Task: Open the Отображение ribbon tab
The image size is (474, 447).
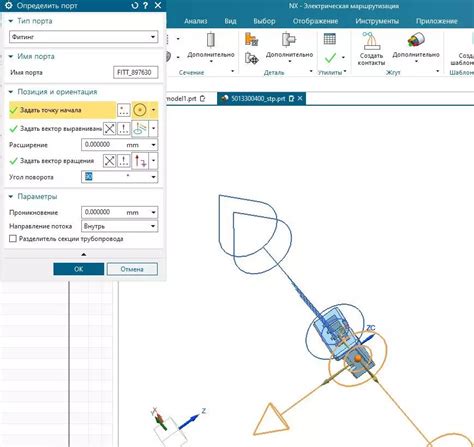Action: point(315,21)
